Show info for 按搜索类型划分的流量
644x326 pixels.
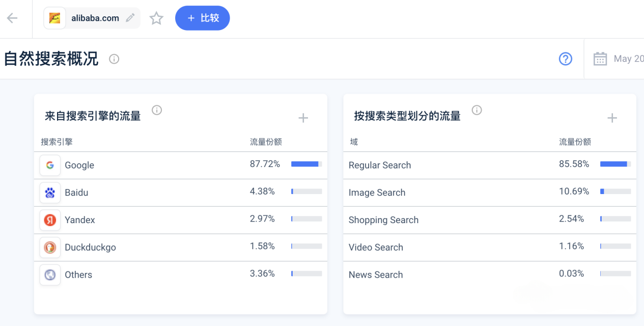(477, 110)
